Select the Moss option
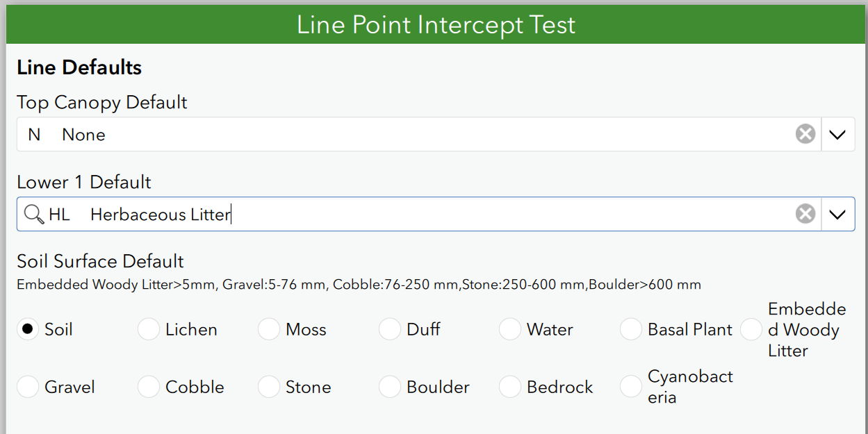Screen dimensions: 868x434 pyautogui.click(x=269, y=329)
